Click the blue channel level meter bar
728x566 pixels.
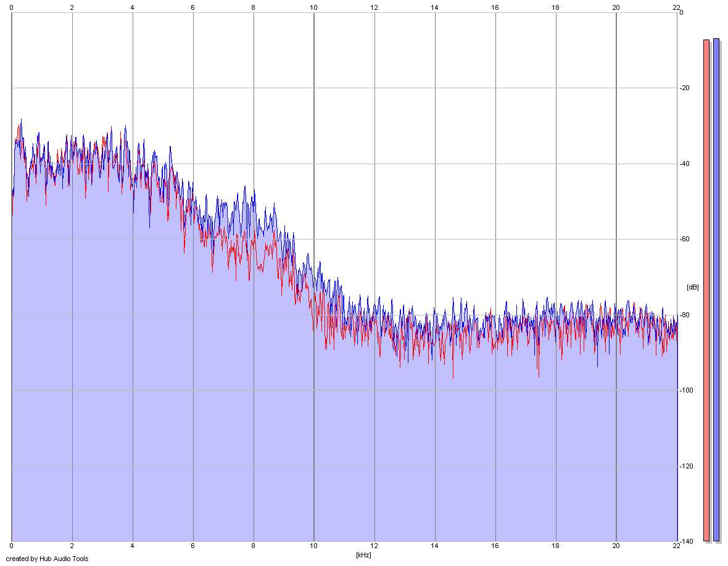716,289
